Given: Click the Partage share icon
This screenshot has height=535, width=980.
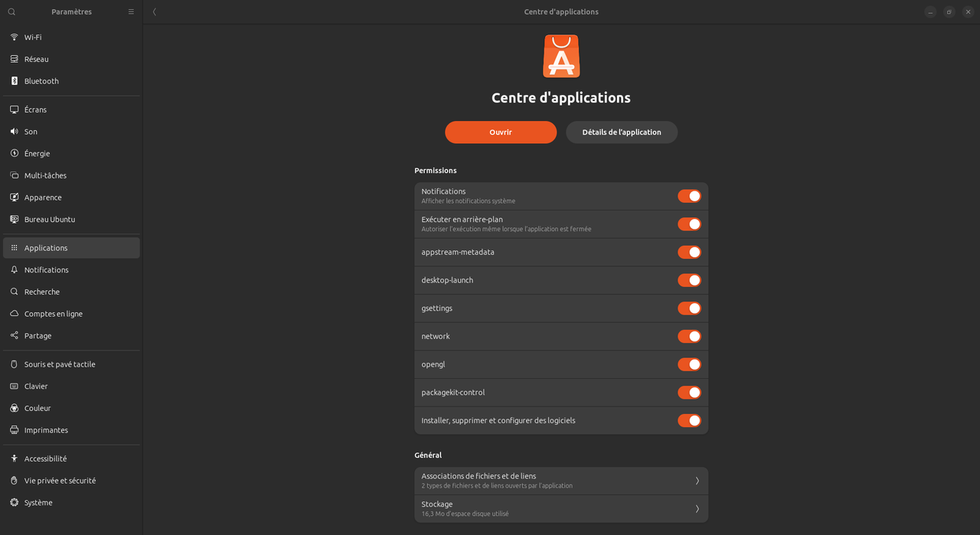Looking at the screenshot, I should pos(14,335).
